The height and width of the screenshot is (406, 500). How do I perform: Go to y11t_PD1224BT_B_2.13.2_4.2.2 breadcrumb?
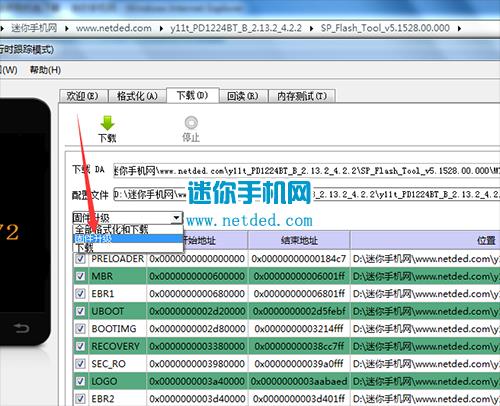coord(236,28)
